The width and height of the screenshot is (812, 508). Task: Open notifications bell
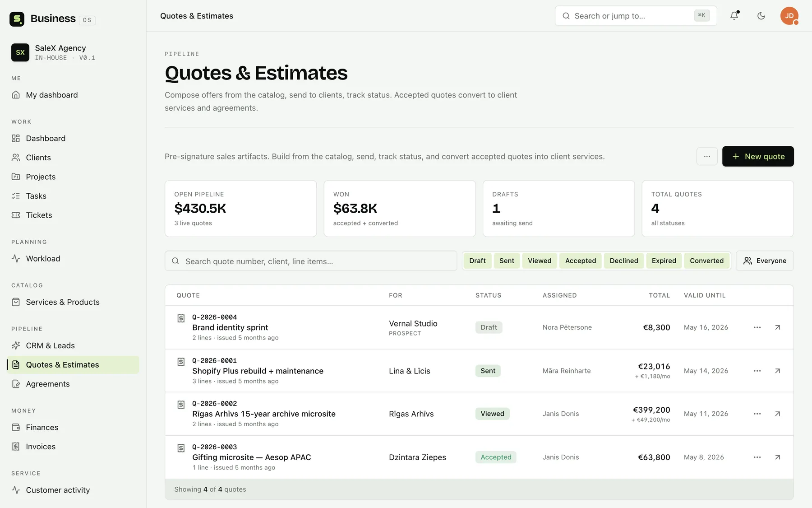(x=734, y=16)
